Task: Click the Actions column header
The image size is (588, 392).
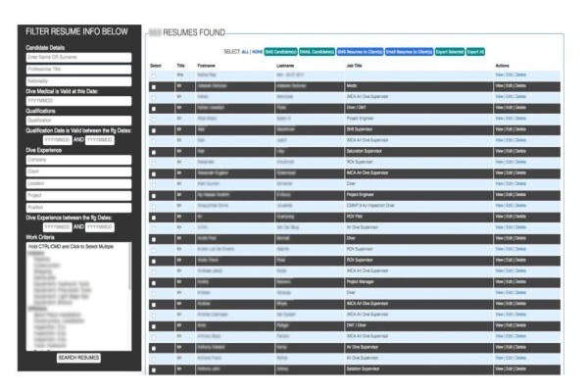Action: [502, 66]
